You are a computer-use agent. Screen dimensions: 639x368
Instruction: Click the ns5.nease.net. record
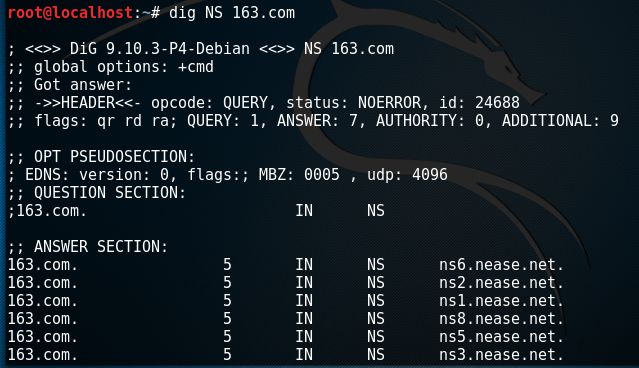tap(501, 337)
